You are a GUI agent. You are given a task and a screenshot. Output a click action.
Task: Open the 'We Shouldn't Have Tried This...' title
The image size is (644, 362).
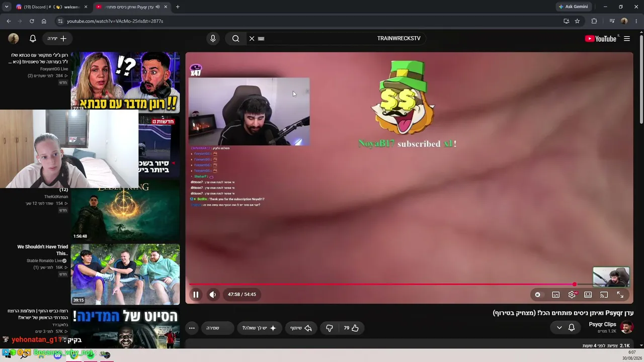click(43, 250)
